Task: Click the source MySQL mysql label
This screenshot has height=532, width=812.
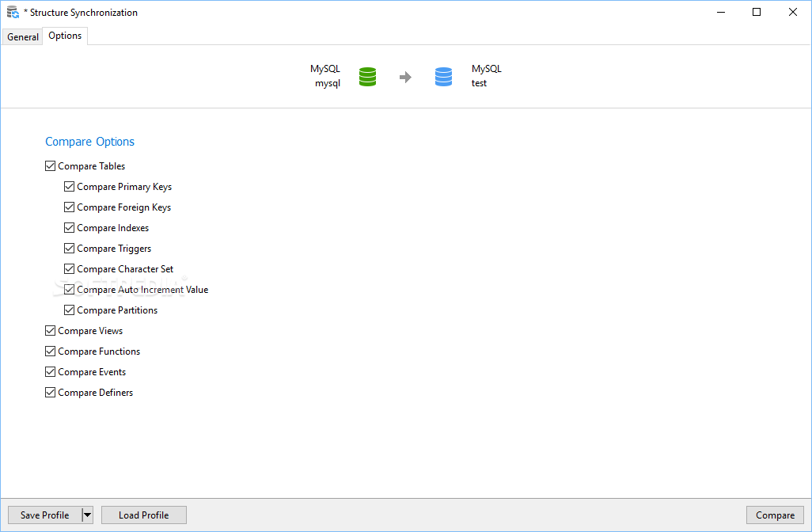Action: [x=325, y=76]
